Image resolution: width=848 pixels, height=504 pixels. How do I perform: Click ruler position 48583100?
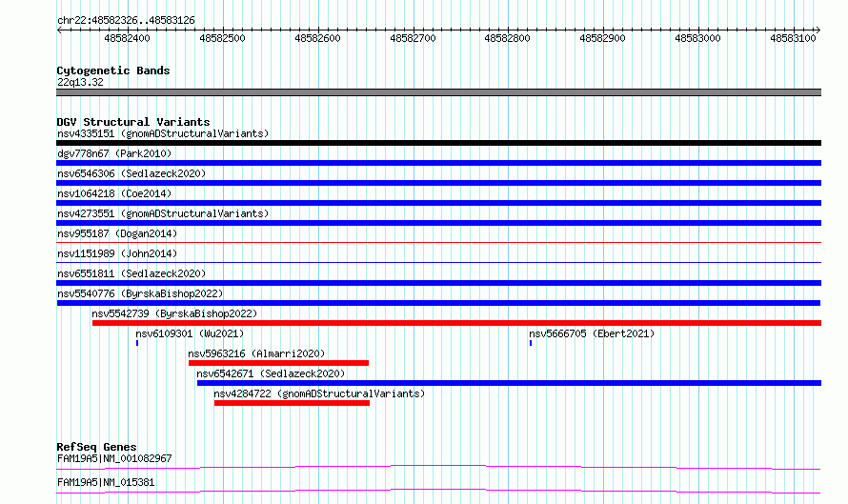pyautogui.click(x=793, y=38)
